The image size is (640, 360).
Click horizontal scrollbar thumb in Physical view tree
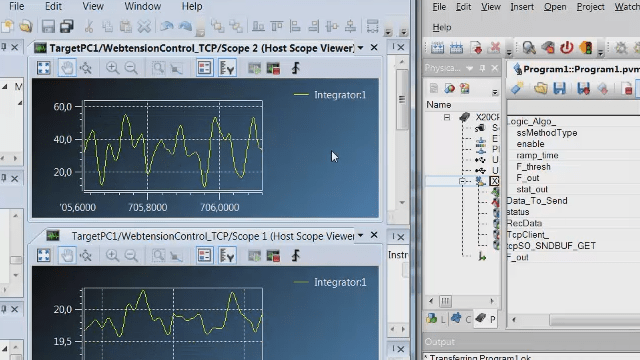pyautogui.click(x=445, y=301)
